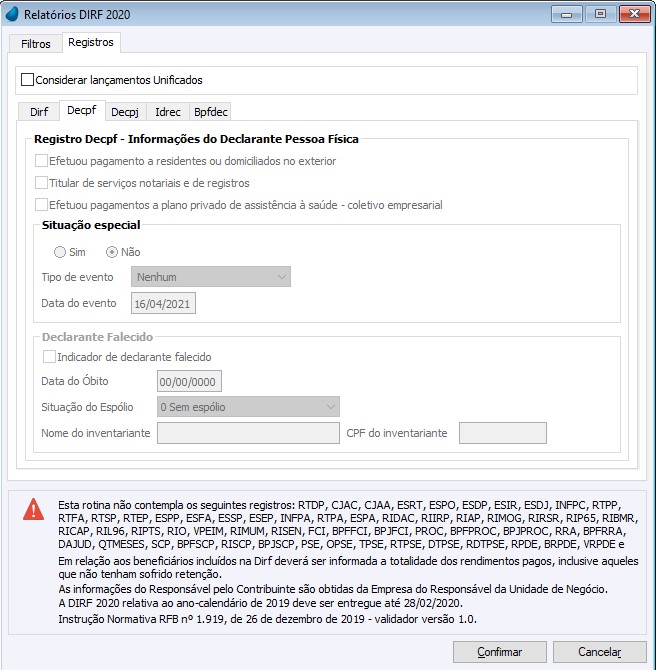656x670 pixels.
Task: Open the Bpfdec sub-tab
Action: tap(211, 112)
